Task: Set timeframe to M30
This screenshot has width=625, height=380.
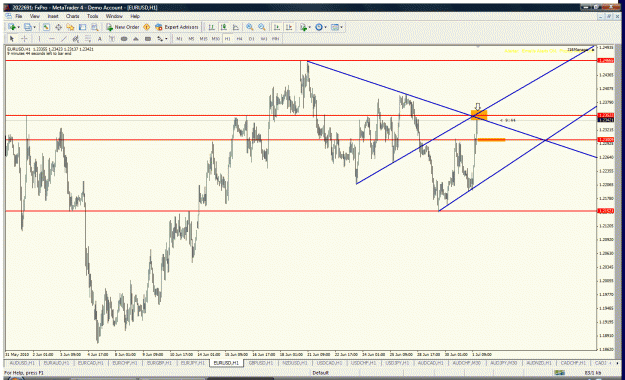Action: coord(216,39)
